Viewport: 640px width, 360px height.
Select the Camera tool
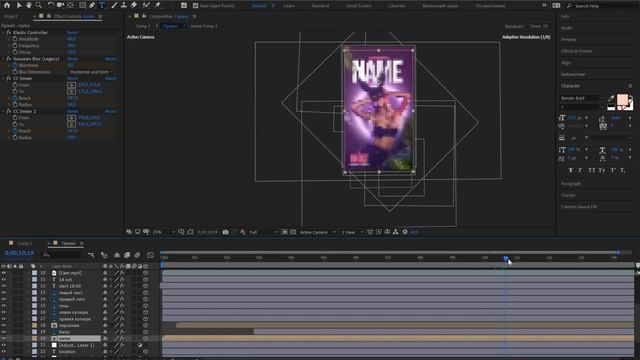click(x=60, y=5)
